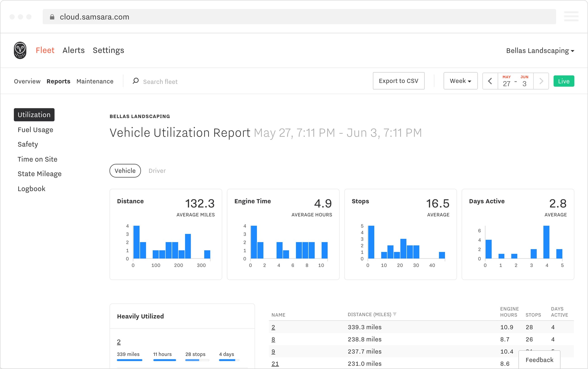The height and width of the screenshot is (369, 588).
Task: Click the Heavily Utilized heading
Action: pyautogui.click(x=140, y=316)
